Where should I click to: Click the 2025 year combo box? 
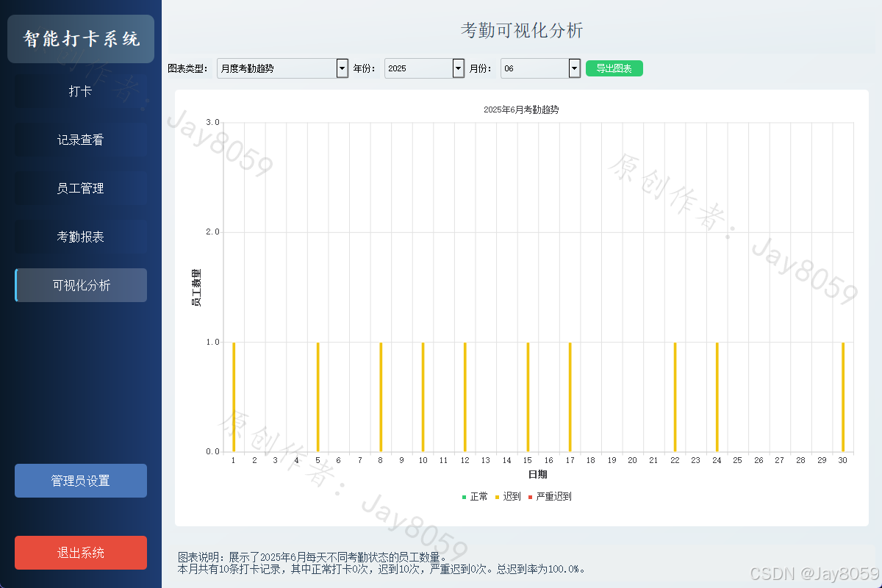click(x=425, y=68)
